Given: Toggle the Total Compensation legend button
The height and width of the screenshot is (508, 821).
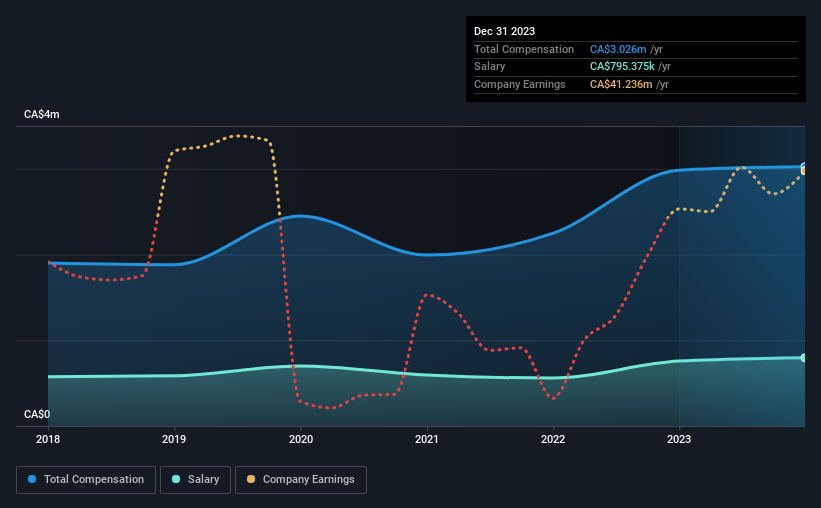Looking at the screenshot, I should (86, 480).
